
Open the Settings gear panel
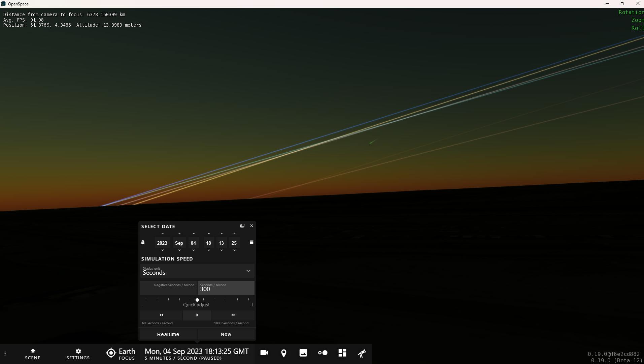click(78, 354)
